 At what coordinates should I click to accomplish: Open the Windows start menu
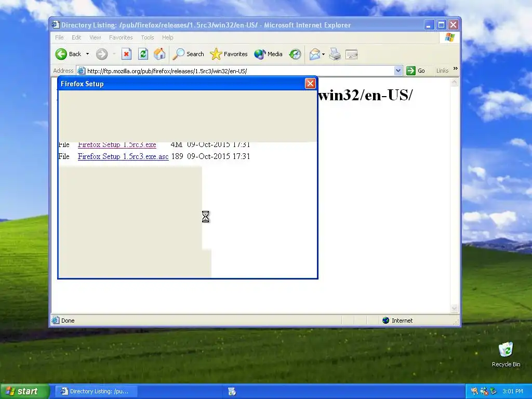coord(24,391)
